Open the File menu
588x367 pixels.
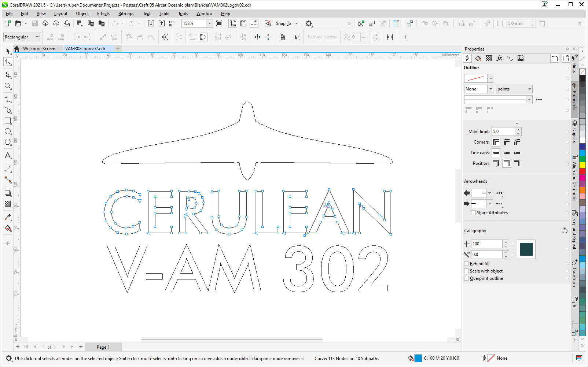(9, 14)
